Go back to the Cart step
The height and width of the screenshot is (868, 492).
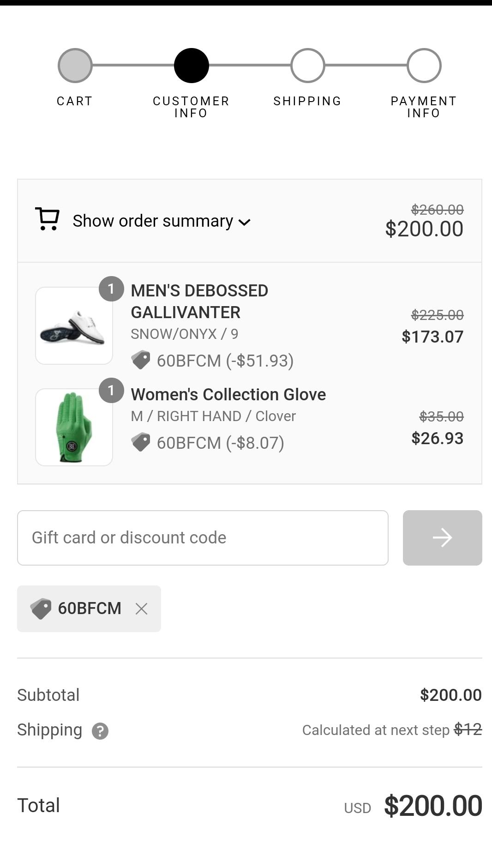pos(75,66)
